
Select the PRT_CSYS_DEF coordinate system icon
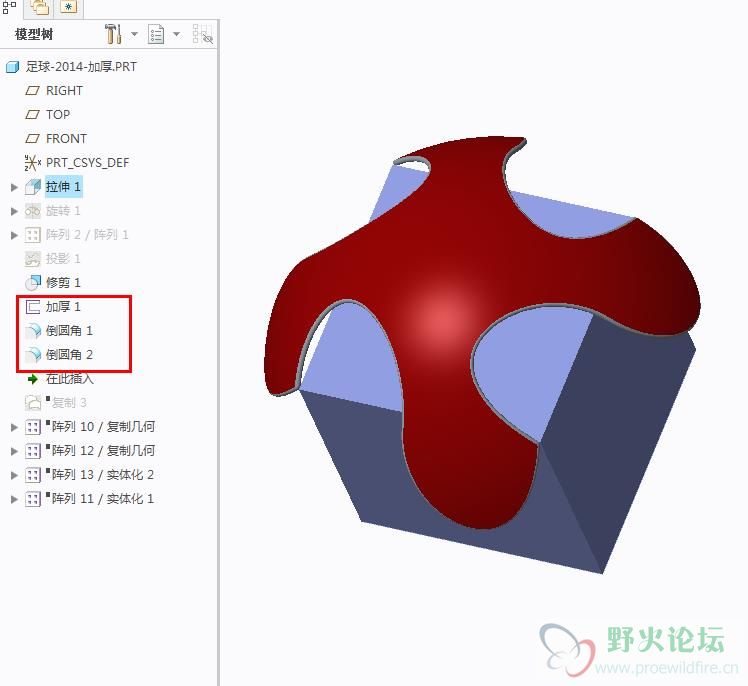coord(32,163)
